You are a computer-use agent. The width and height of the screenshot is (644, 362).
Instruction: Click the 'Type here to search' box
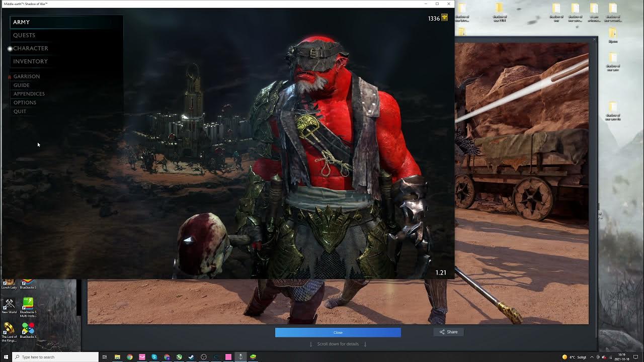pyautogui.click(x=55, y=357)
